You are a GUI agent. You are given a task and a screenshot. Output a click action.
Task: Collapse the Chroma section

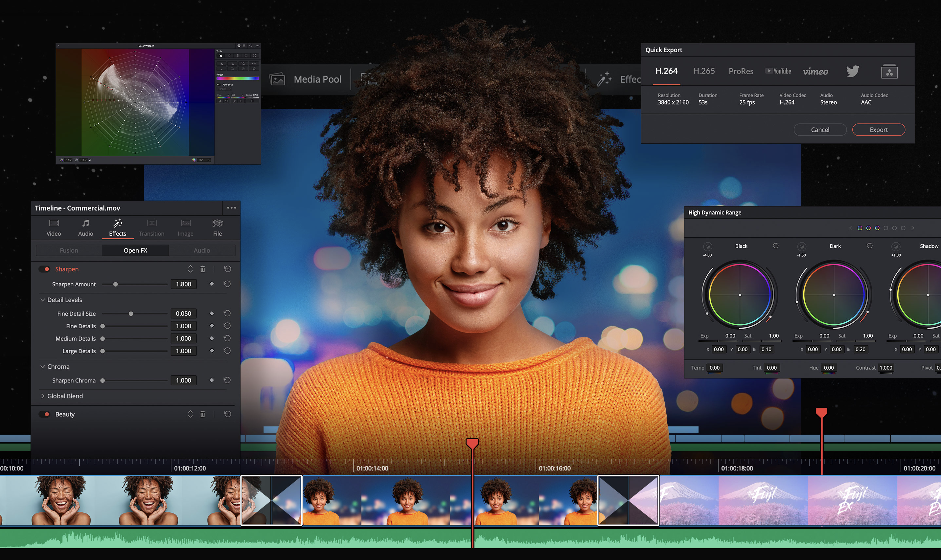coord(43,366)
